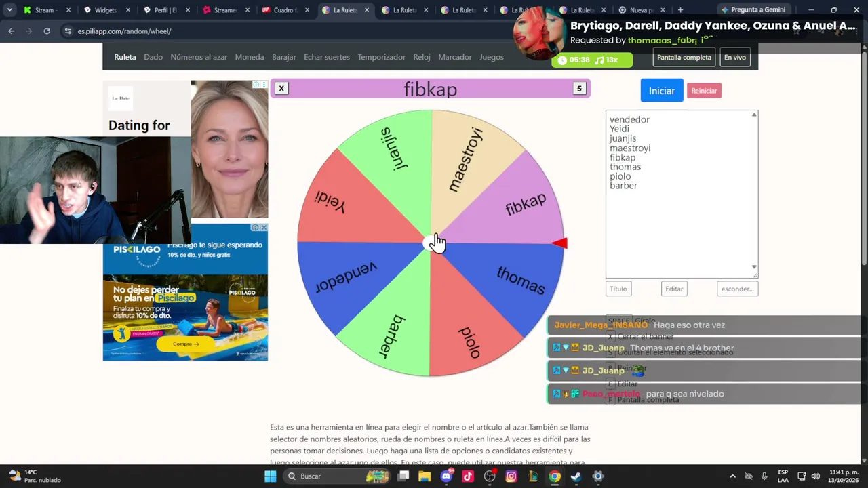The width and height of the screenshot is (868, 488).
Task: Close the Piscilago ad with X
Action: click(x=264, y=227)
